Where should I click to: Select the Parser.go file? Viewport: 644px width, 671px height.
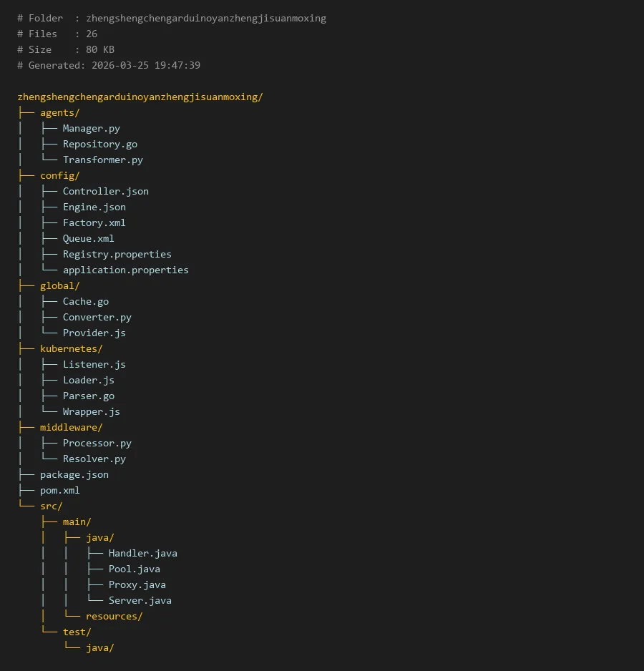(88, 396)
